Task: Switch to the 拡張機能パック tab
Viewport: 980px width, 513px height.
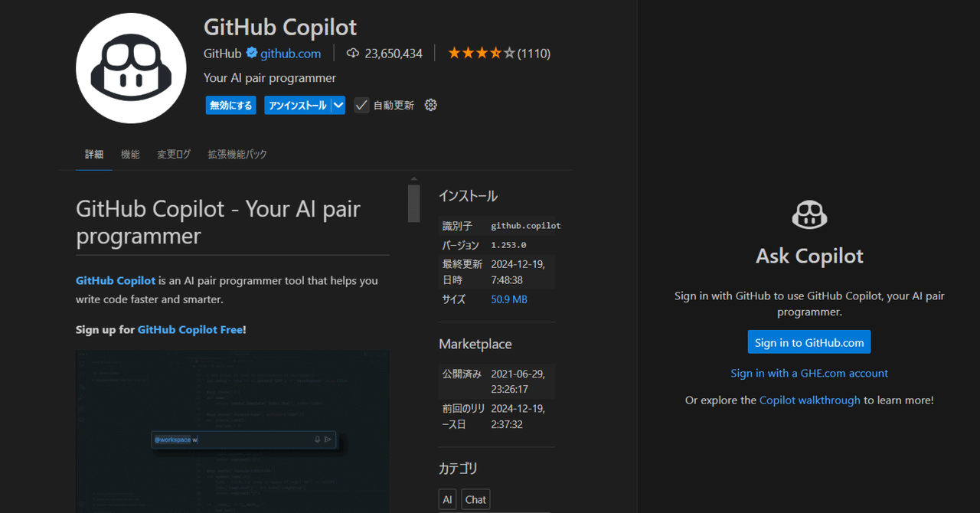Action: click(x=235, y=154)
